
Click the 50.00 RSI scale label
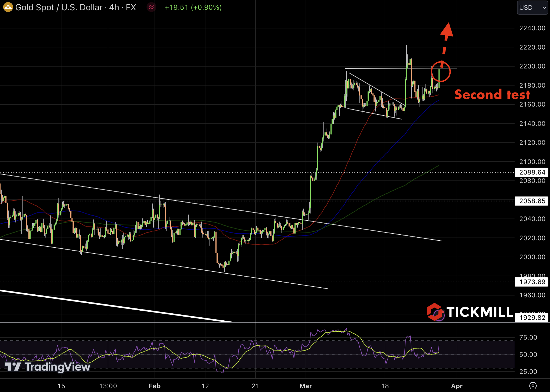[x=528, y=354]
